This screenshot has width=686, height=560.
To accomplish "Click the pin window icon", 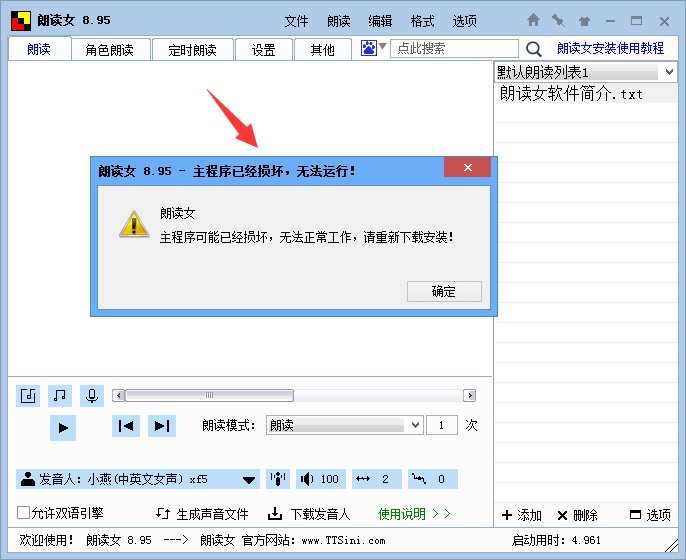I will click(x=558, y=21).
